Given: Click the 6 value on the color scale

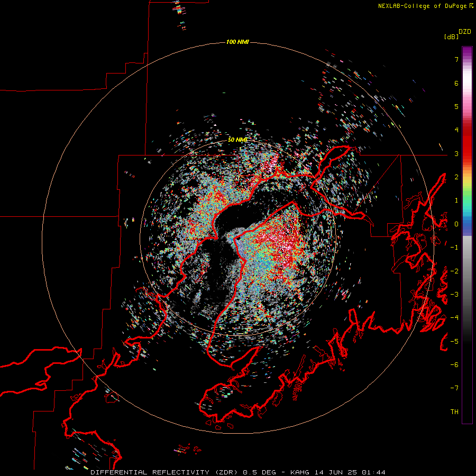Looking at the screenshot, I should [x=456, y=83].
